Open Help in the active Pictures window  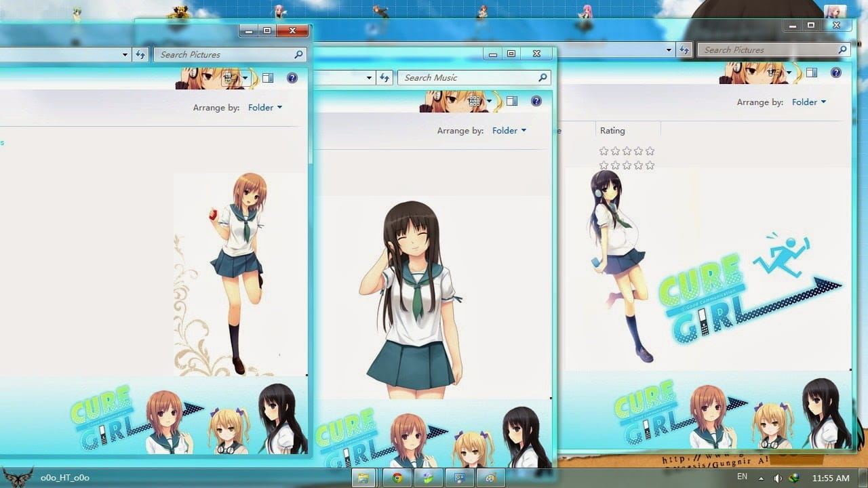pos(292,78)
